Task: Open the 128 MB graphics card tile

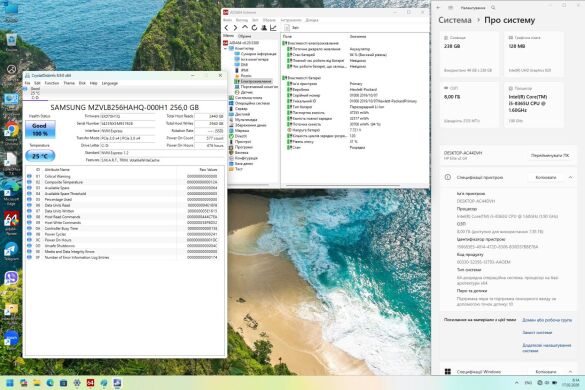Action: [x=534, y=54]
